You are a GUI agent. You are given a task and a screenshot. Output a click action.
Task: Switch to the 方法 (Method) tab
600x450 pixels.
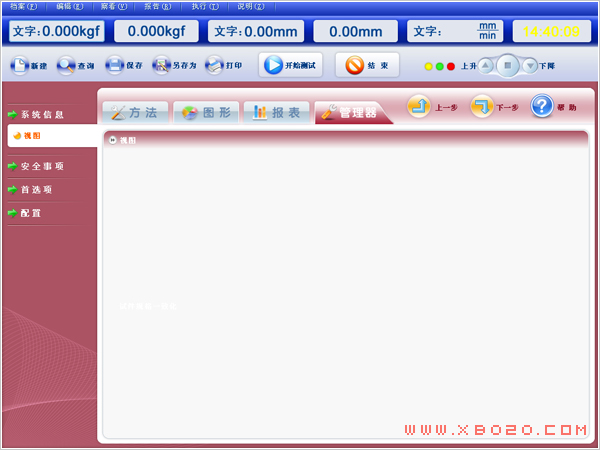[134, 113]
